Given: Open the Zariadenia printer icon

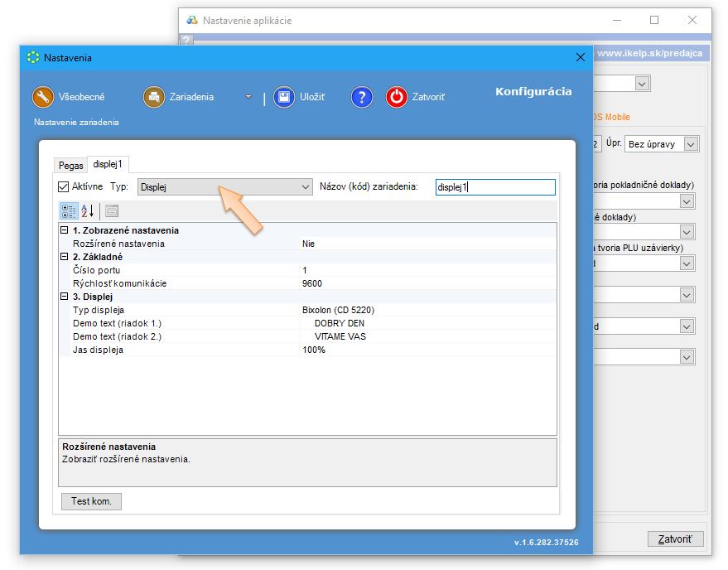Looking at the screenshot, I should [x=153, y=97].
